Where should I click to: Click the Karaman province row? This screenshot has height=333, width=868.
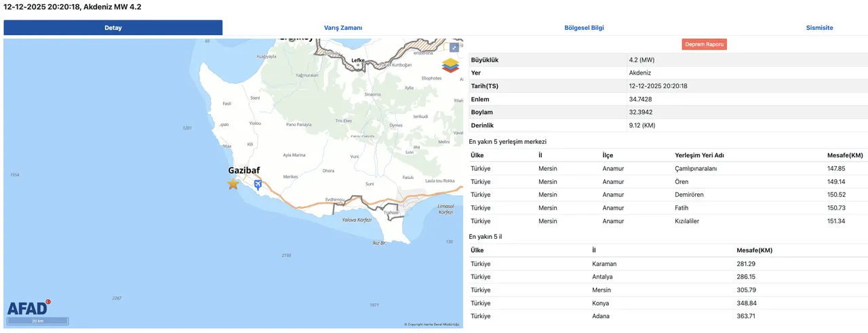tap(604, 263)
